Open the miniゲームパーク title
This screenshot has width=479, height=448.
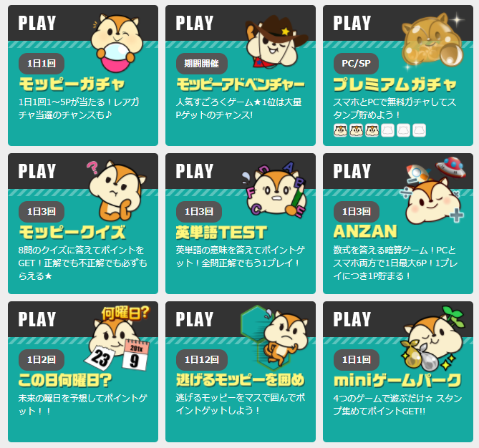(397, 381)
